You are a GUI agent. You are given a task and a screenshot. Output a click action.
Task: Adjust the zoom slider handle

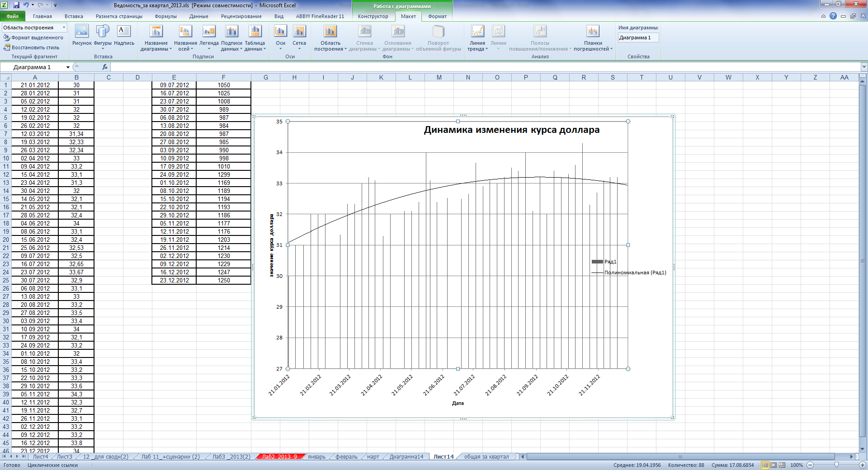[x=836, y=465]
